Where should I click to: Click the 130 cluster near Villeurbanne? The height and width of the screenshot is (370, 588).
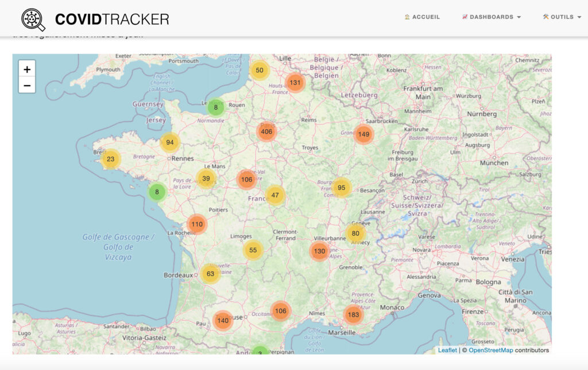[319, 251]
